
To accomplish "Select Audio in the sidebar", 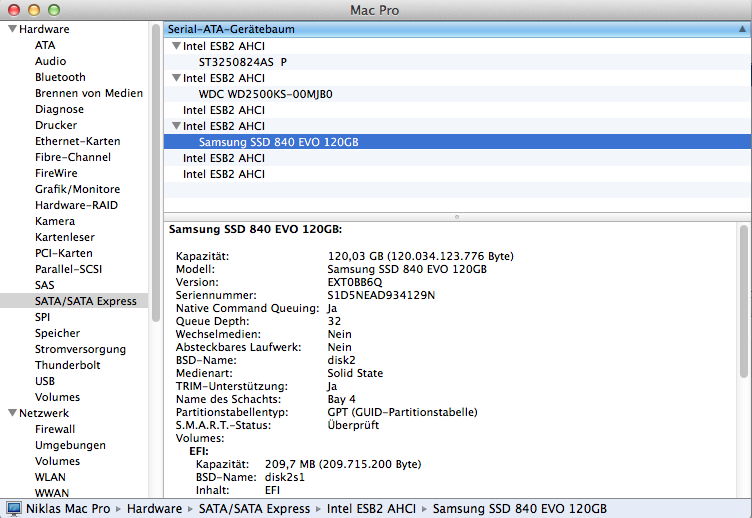I will pos(50,61).
